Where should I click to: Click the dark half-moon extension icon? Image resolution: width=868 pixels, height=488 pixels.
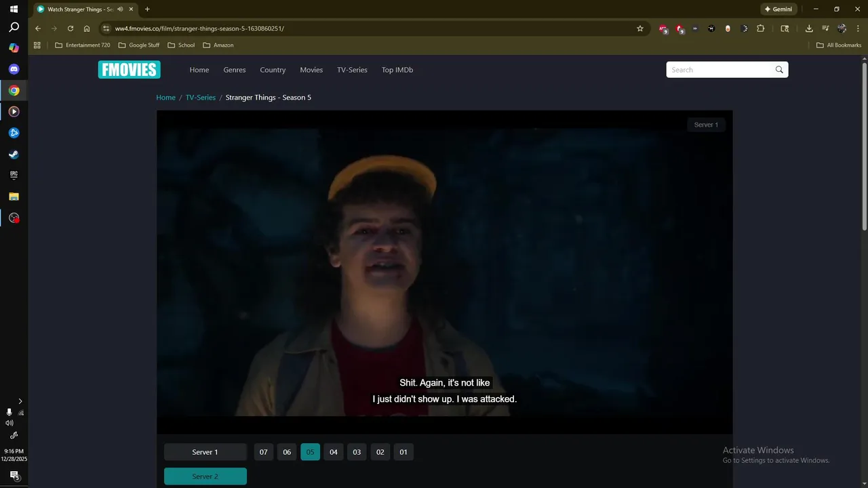click(x=744, y=28)
